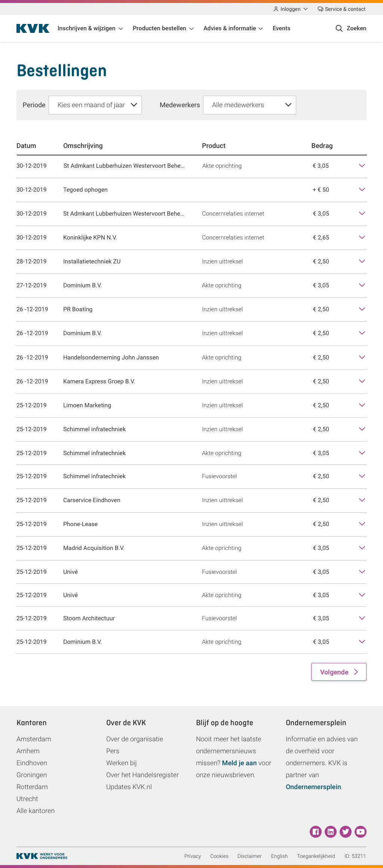Expand the Stoom Architectuur order details

362,618
